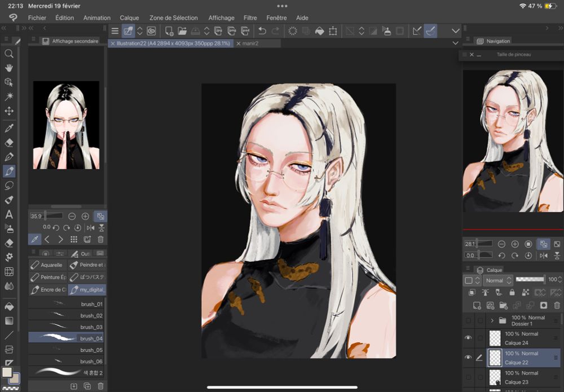Screen dimensions: 564x392
Task: Pick the Pen nib tool
Action: 9,157
